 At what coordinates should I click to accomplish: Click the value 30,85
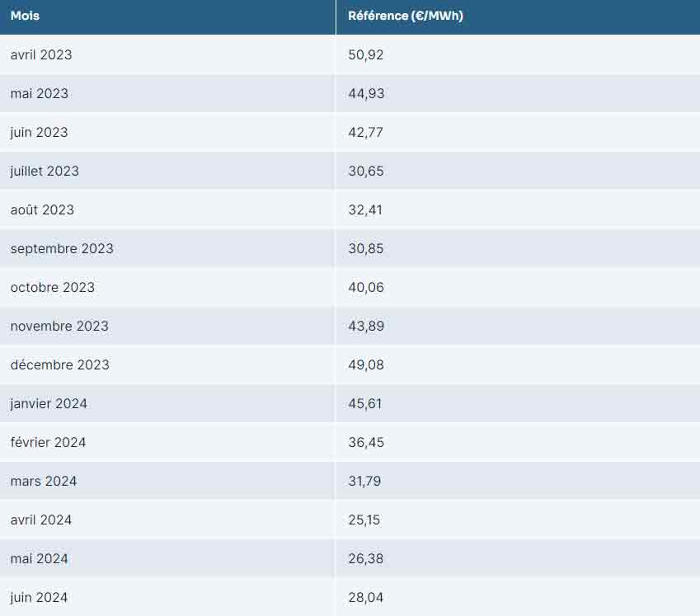click(x=365, y=249)
